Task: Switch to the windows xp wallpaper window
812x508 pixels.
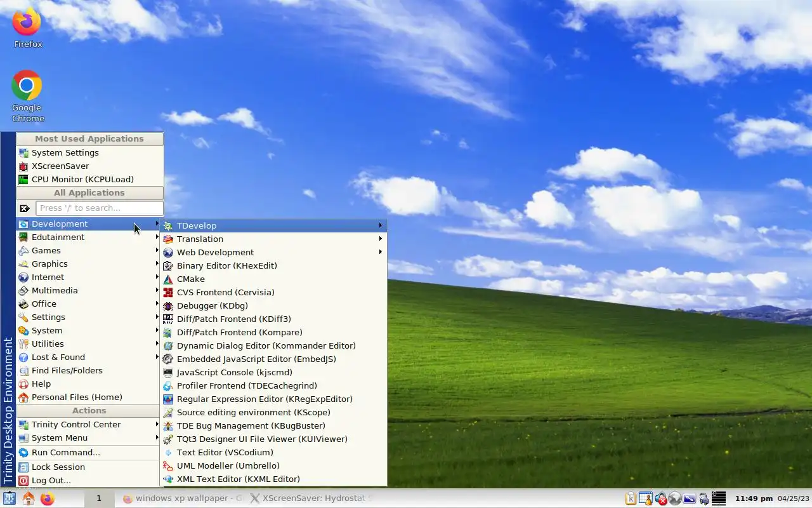Action: (x=181, y=498)
